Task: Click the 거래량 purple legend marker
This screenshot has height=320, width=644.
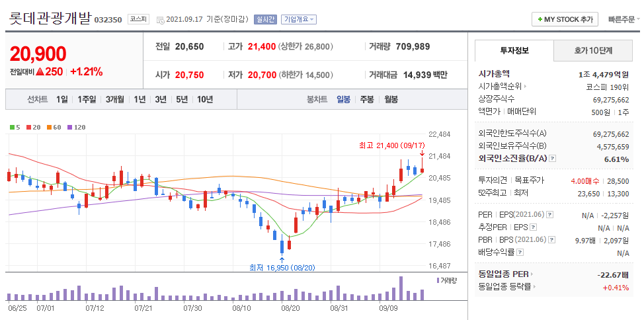Action: (x=438, y=280)
